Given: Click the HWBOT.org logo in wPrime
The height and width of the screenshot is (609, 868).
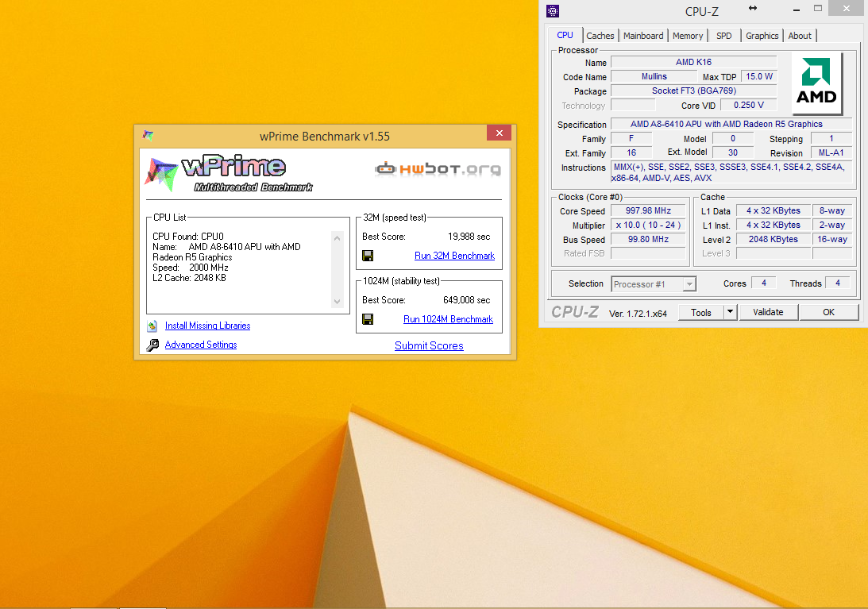Looking at the screenshot, I should (438, 169).
